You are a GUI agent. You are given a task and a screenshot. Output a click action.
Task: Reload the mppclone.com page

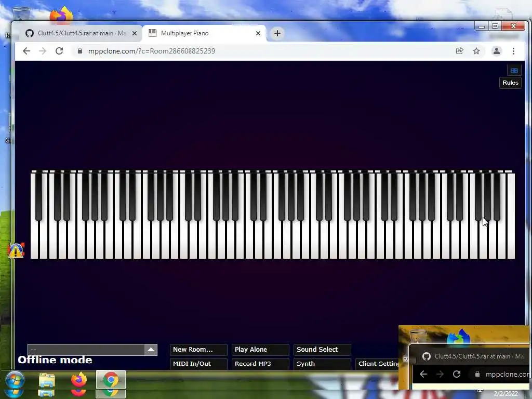(59, 51)
